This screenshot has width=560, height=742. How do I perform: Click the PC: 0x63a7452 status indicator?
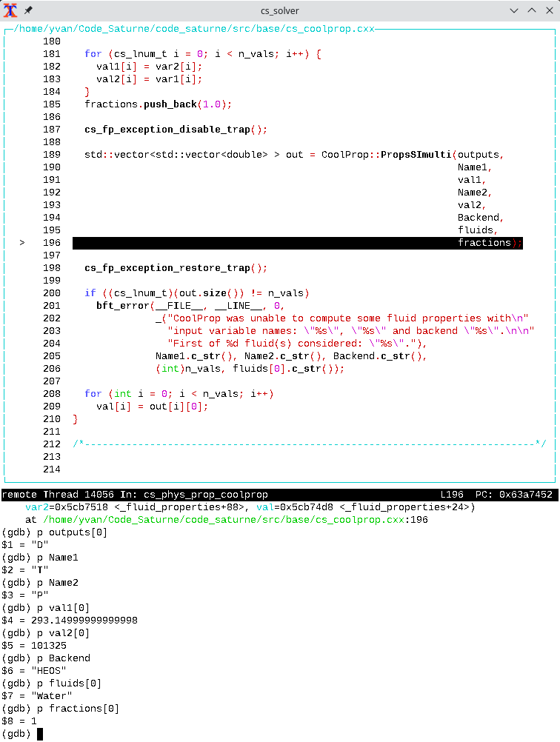point(517,494)
